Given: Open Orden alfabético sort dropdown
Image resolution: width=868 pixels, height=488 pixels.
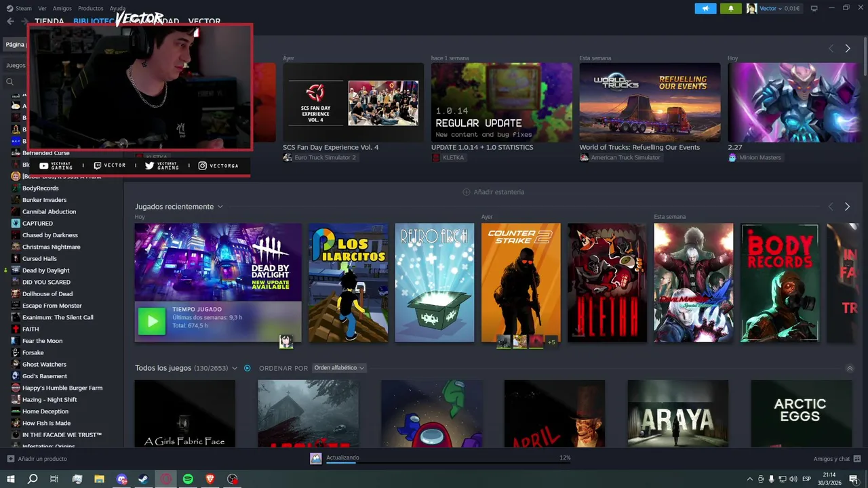Looking at the screenshot, I should pos(340,368).
